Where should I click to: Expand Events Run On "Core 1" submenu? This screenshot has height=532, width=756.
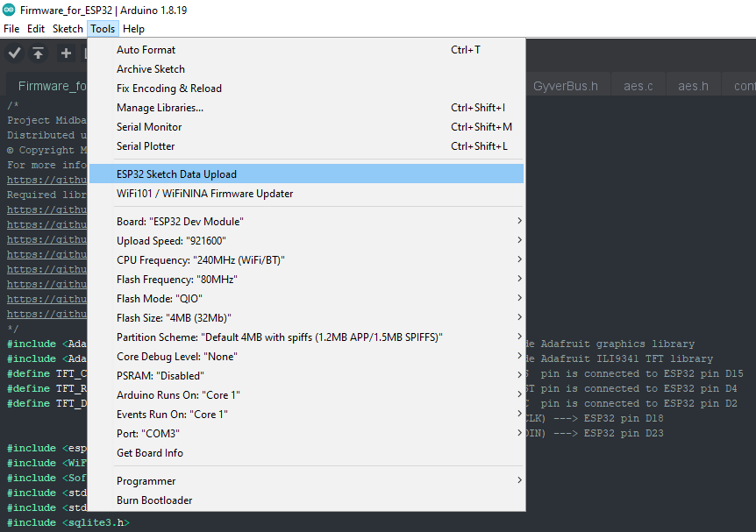pyautogui.click(x=306, y=414)
